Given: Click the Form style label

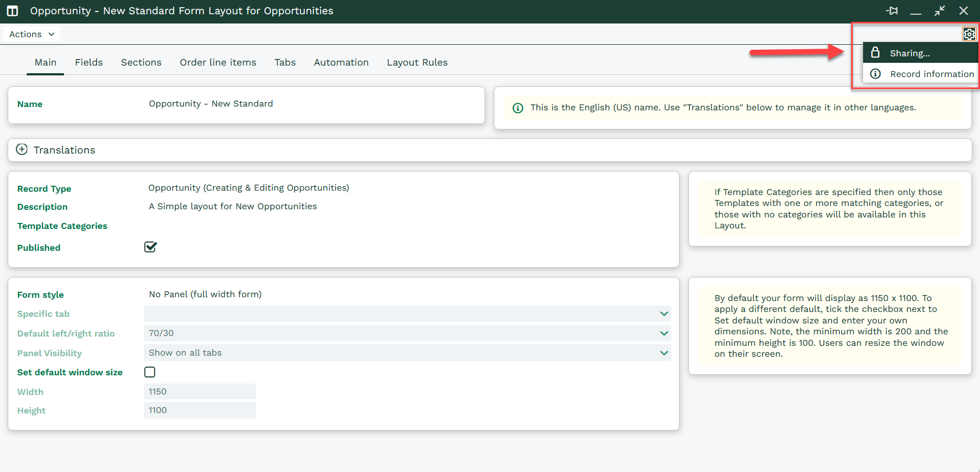Looking at the screenshot, I should (x=40, y=294).
